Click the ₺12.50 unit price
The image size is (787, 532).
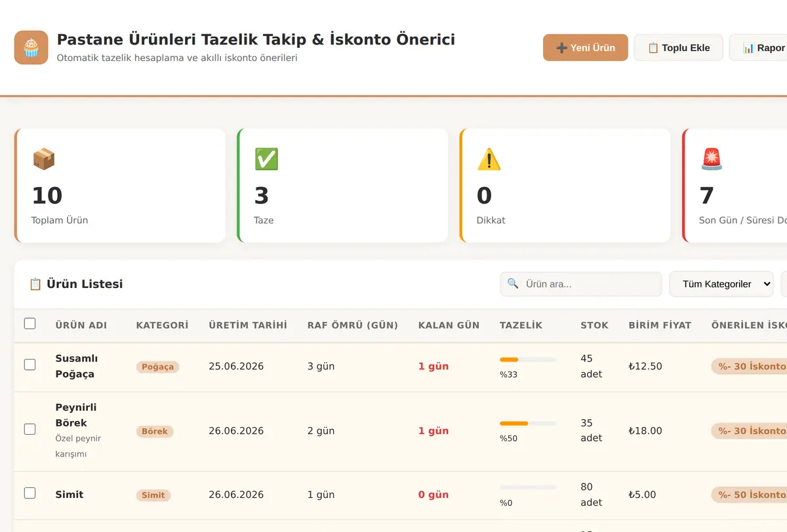pos(645,367)
